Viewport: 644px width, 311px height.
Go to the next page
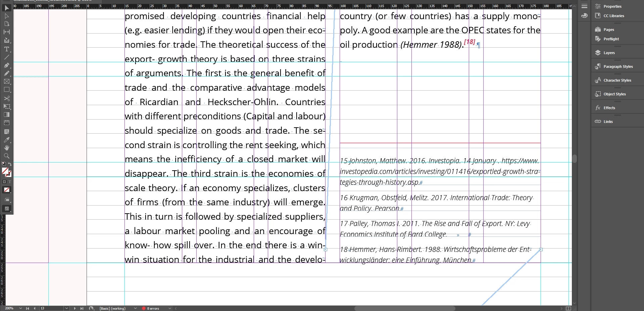(x=75, y=308)
